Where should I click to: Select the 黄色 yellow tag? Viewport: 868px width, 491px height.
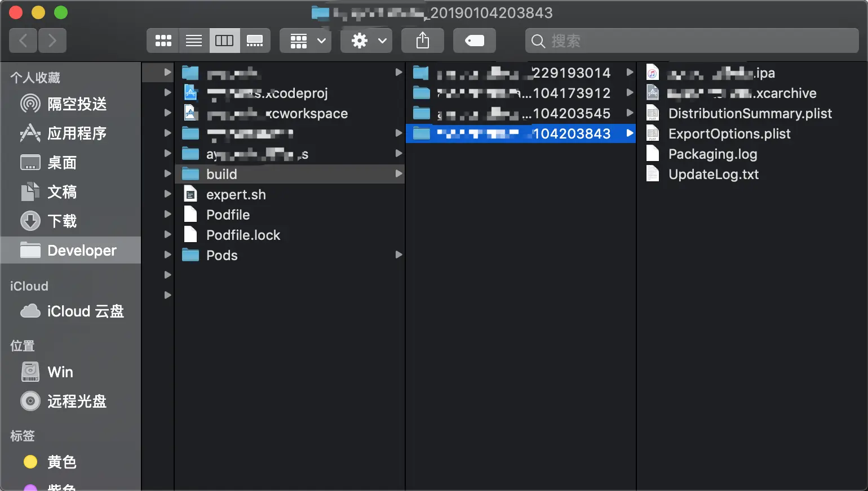pyautogui.click(x=71, y=462)
